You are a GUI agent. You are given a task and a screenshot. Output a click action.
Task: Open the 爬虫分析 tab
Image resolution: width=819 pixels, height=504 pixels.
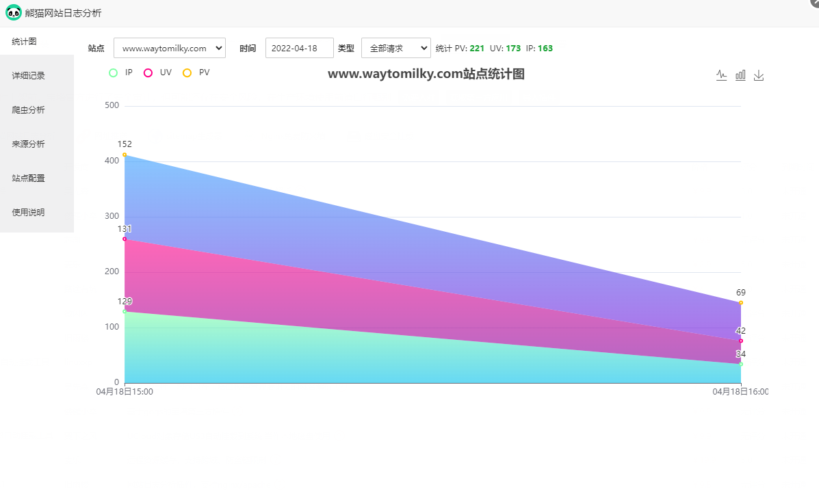[36, 109]
